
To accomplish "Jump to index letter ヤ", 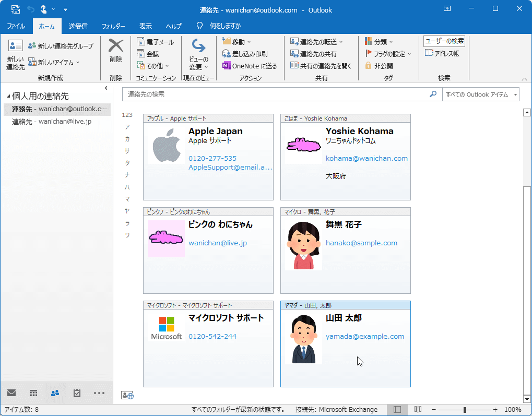I will point(127,211).
